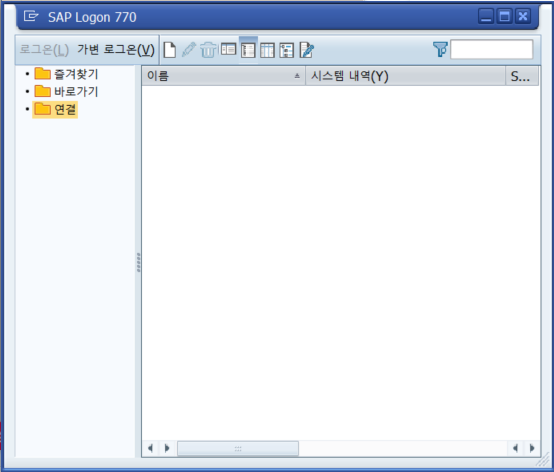
Task: Click the left scroll arrow beside scrollbar thumb
Action: pos(150,448)
